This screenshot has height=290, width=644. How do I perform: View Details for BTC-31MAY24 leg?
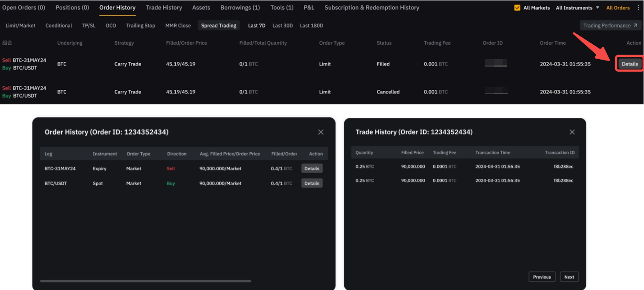pyautogui.click(x=311, y=168)
